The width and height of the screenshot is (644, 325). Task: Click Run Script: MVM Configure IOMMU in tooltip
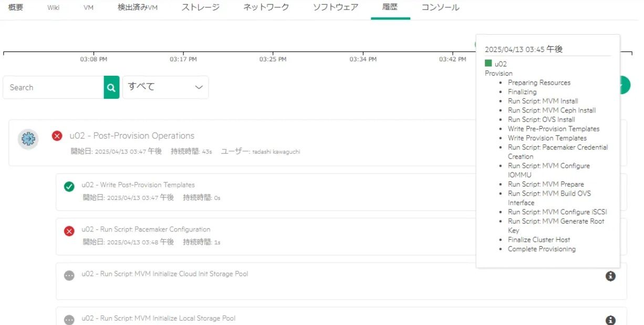pos(549,170)
